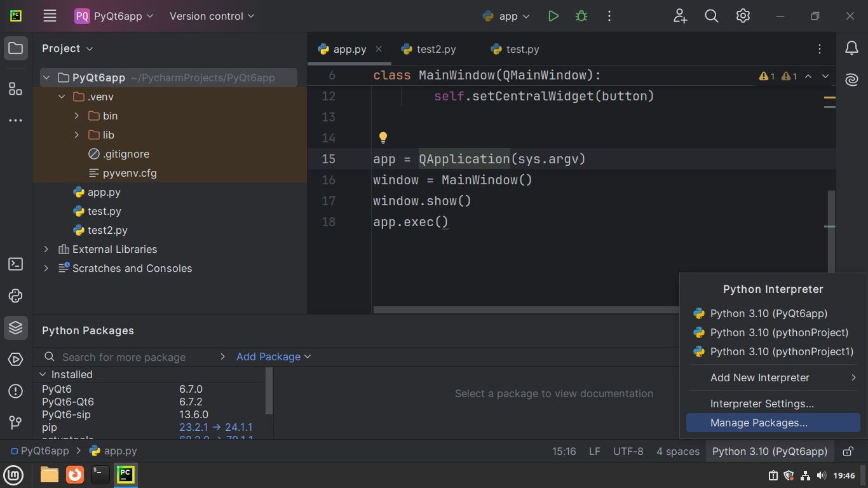The height and width of the screenshot is (488, 868).
Task: Select Python 3.10 (PyQt6app) interpreter
Action: 773,313
